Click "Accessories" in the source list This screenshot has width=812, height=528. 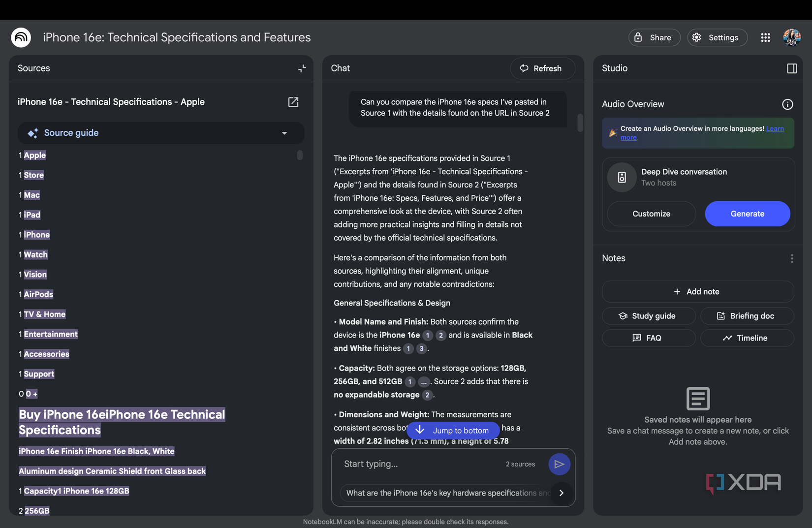pos(46,354)
